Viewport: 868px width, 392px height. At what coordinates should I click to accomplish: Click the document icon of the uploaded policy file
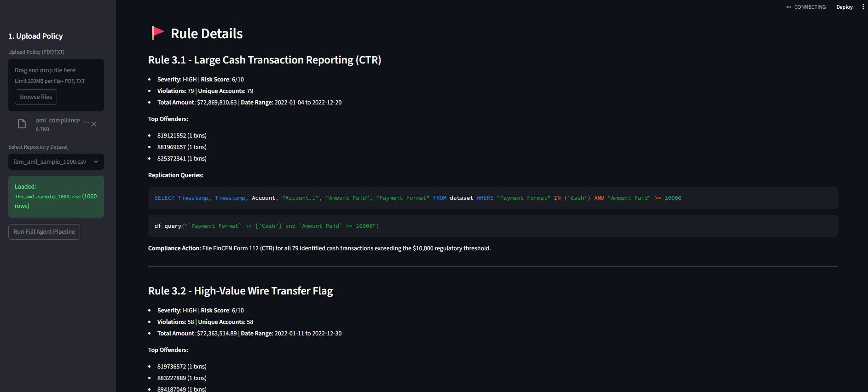point(22,124)
